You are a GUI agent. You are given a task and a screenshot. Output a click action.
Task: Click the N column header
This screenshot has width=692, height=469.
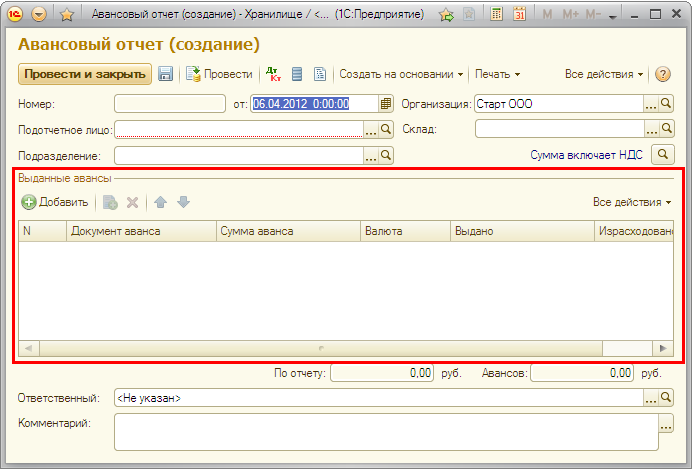coord(42,231)
